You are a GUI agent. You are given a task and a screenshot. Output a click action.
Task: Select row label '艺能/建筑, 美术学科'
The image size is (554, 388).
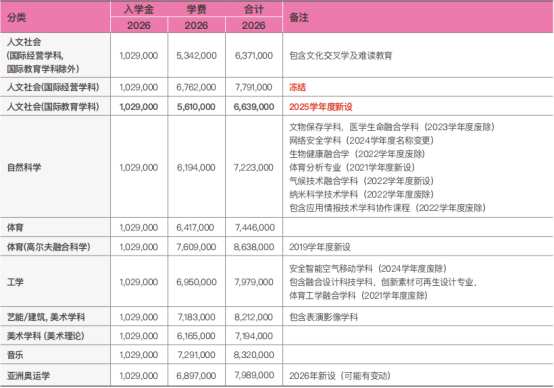46,317
